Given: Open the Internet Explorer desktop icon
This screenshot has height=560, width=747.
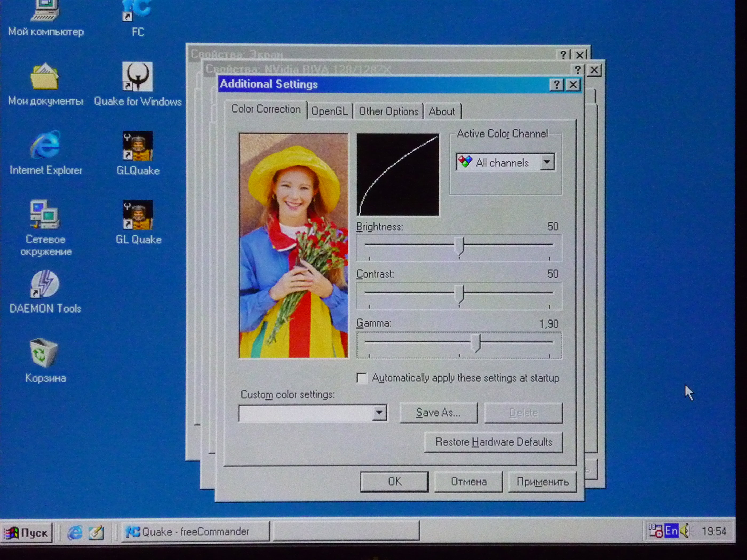Looking at the screenshot, I should pyautogui.click(x=46, y=145).
